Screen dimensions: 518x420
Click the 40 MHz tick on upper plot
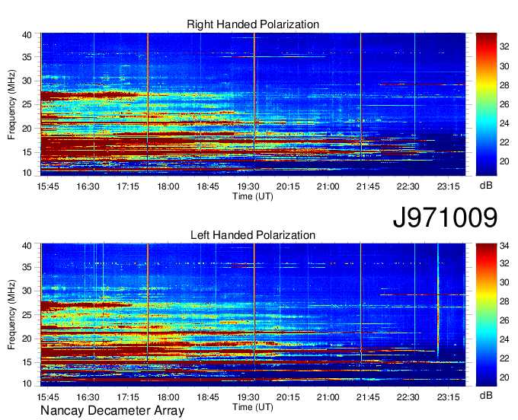click(27, 35)
